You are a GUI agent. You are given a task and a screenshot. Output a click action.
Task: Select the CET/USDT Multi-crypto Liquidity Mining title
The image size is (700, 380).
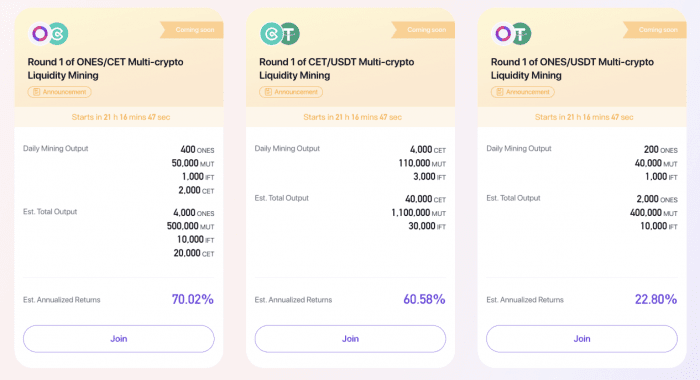click(337, 68)
